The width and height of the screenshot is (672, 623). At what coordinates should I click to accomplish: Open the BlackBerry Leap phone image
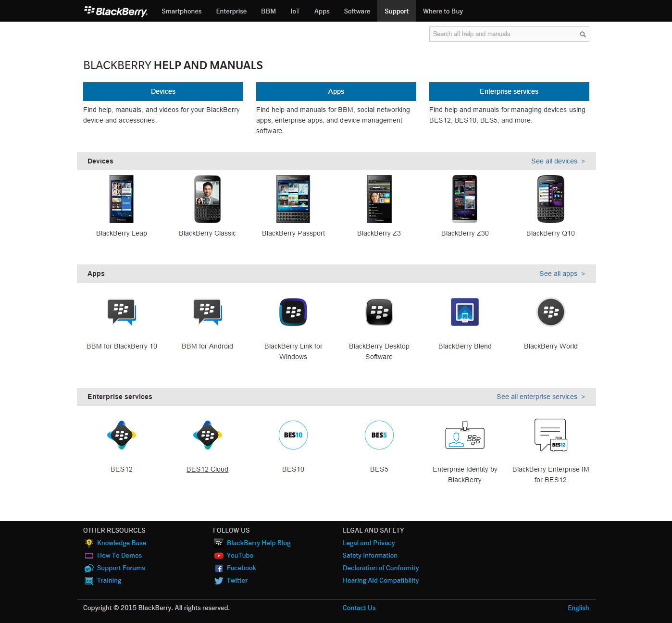(122, 199)
